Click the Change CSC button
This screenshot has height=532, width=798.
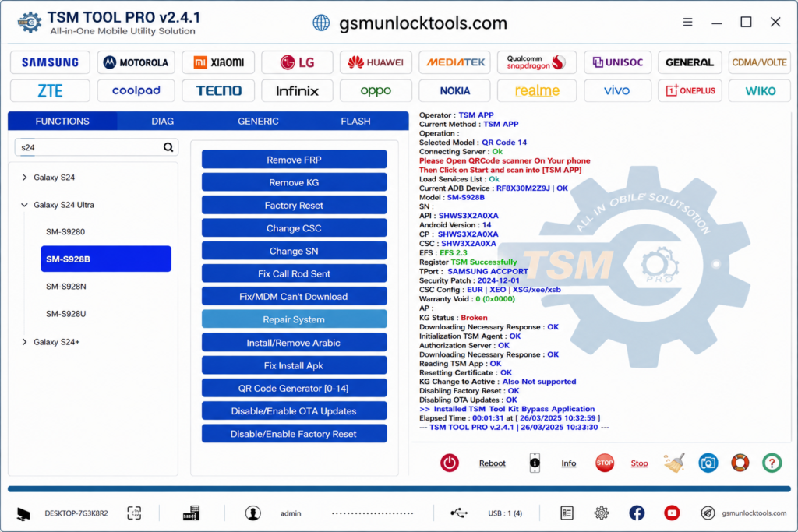point(294,228)
